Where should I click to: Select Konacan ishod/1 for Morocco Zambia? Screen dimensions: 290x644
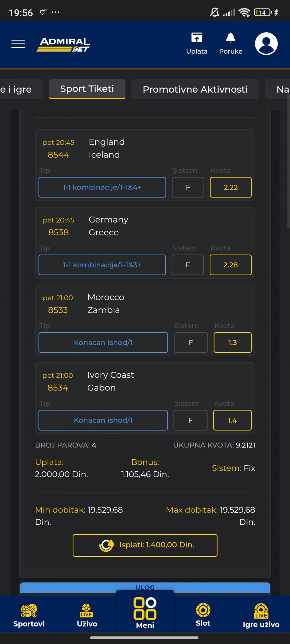coord(103,343)
